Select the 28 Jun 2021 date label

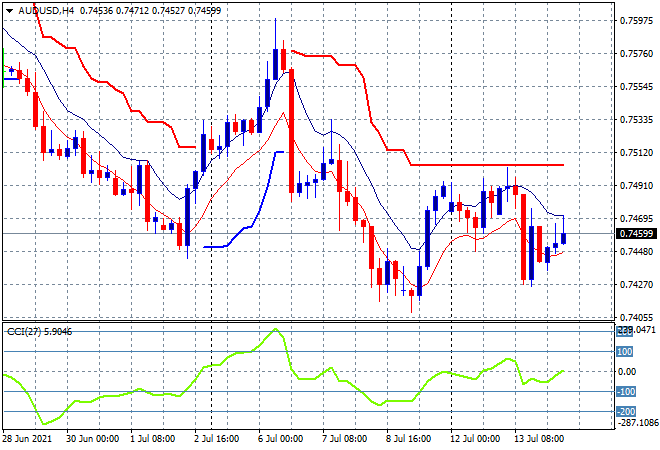pos(29,439)
